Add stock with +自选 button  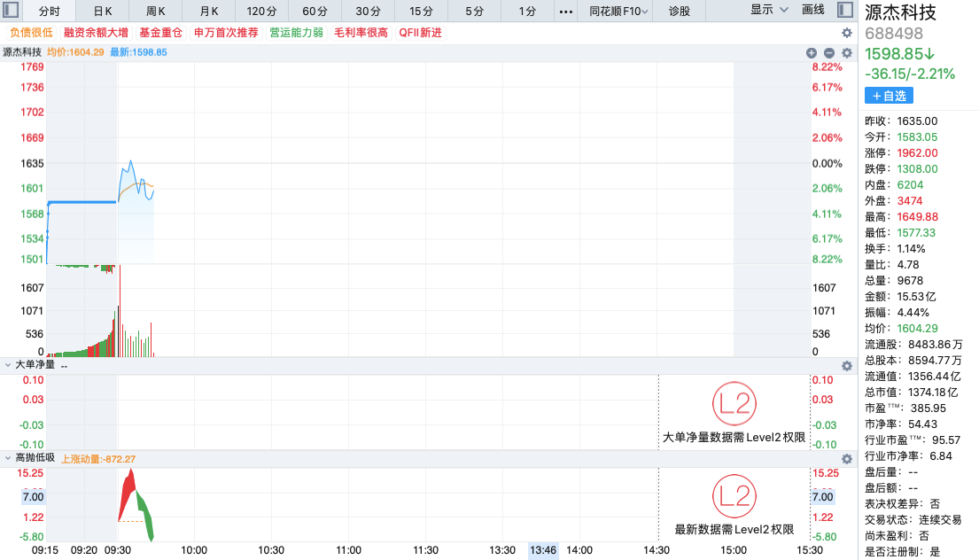[x=890, y=96]
